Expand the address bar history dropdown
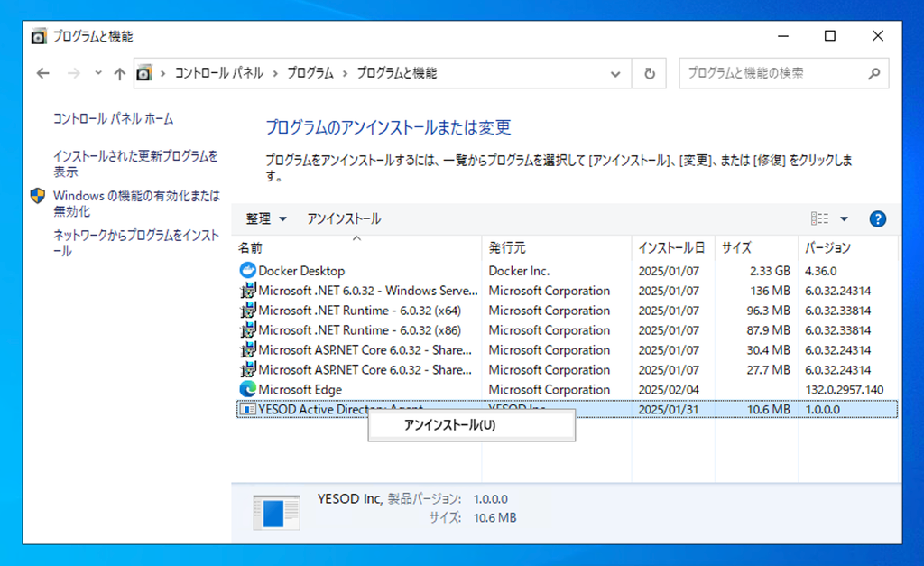Viewport: 924px width, 566px height. point(615,74)
